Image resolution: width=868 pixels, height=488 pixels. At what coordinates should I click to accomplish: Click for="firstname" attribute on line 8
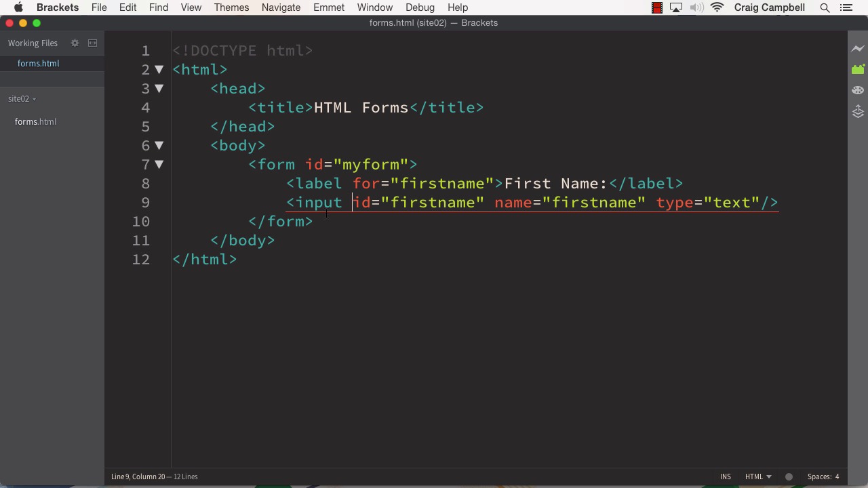click(x=423, y=184)
